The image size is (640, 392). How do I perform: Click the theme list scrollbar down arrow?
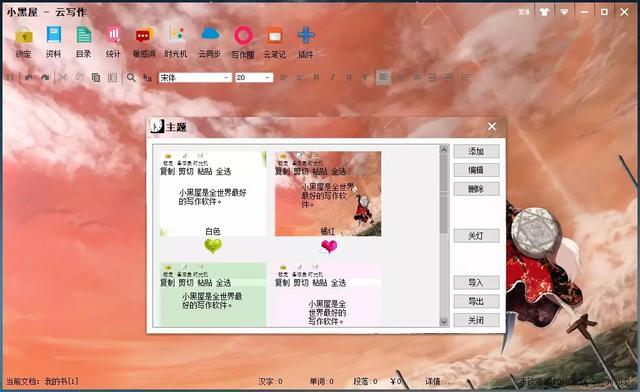click(x=444, y=322)
